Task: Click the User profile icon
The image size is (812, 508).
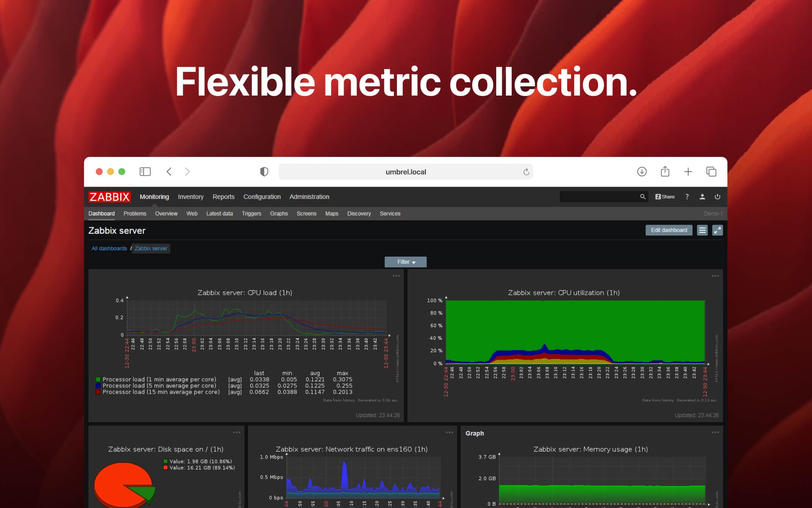Action: (x=701, y=197)
